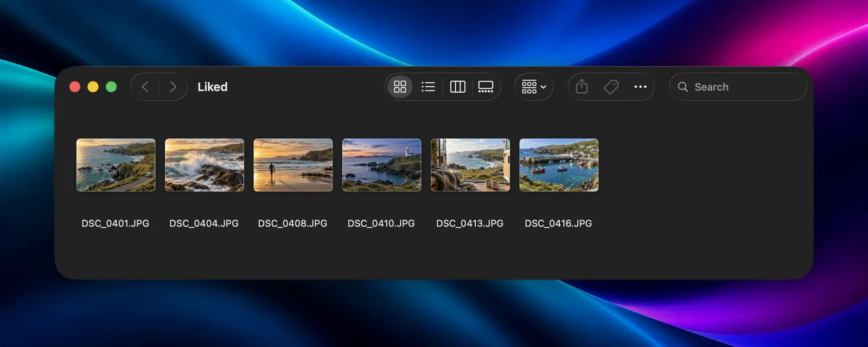The image size is (868, 347).
Task: Select the DSC_0408.JPG beach walker thumbnail
Action: point(293,165)
